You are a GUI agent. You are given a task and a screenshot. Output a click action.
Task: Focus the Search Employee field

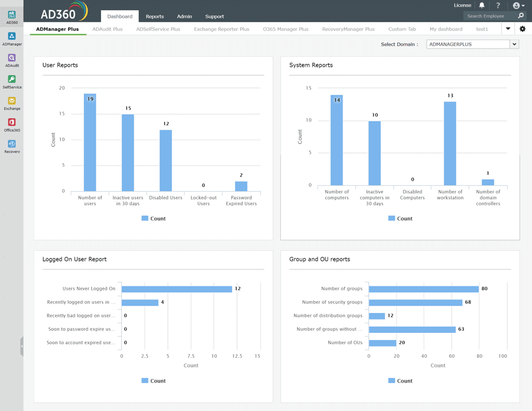click(489, 16)
